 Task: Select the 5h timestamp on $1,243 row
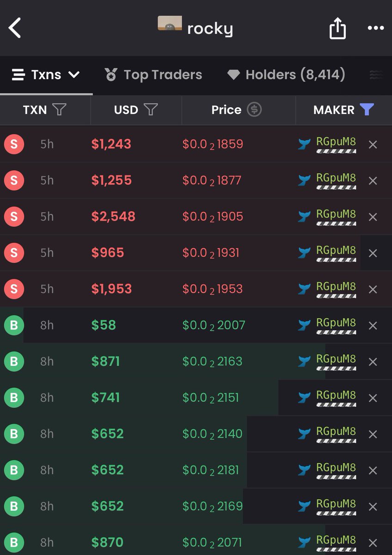point(47,144)
